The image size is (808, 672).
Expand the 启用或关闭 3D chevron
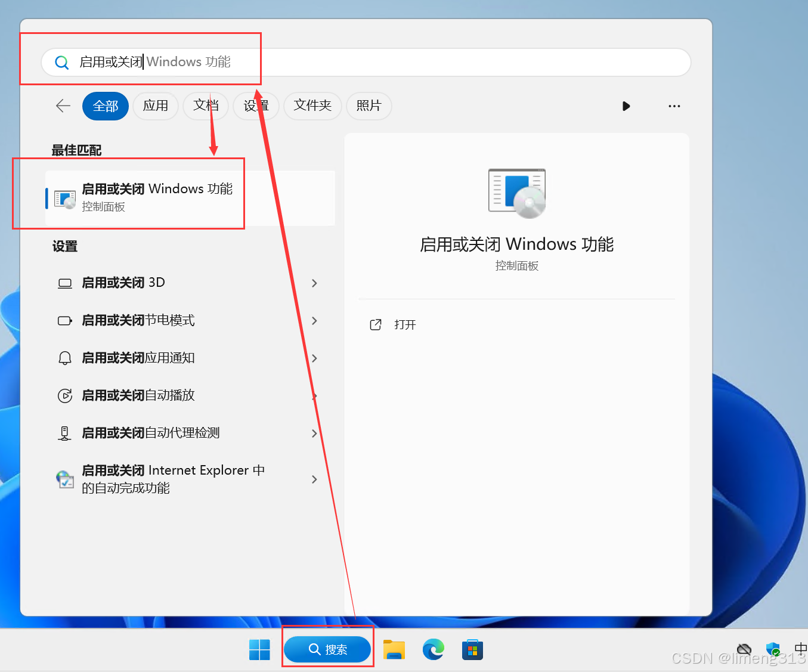click(314, 283)
